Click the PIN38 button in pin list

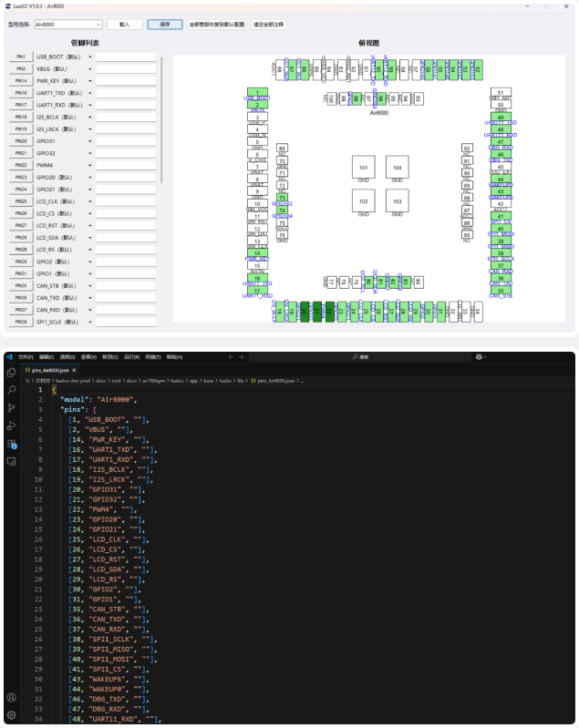pyautogui.click(x=21, y=322)
